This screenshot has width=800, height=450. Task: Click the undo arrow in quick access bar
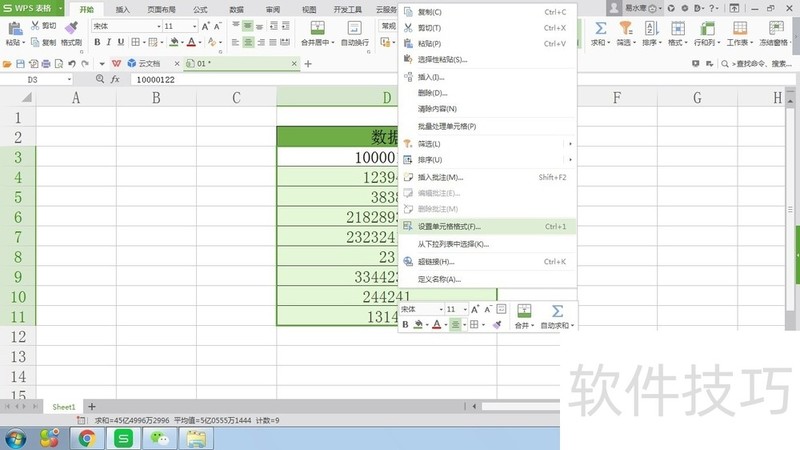click(72, 64)
